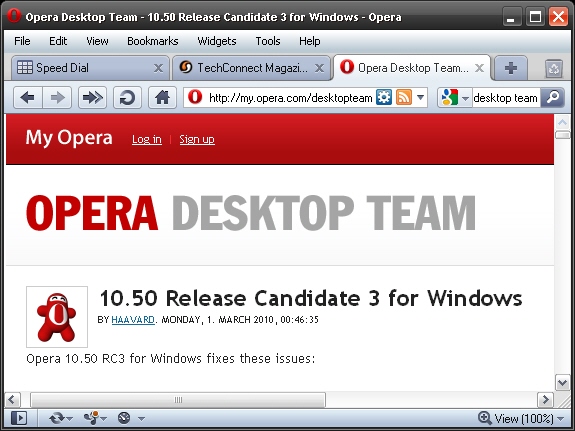Screen dimensions: 575x431
Task: Open the address bar history dropdown arrow
Action: tap(420, 98)
